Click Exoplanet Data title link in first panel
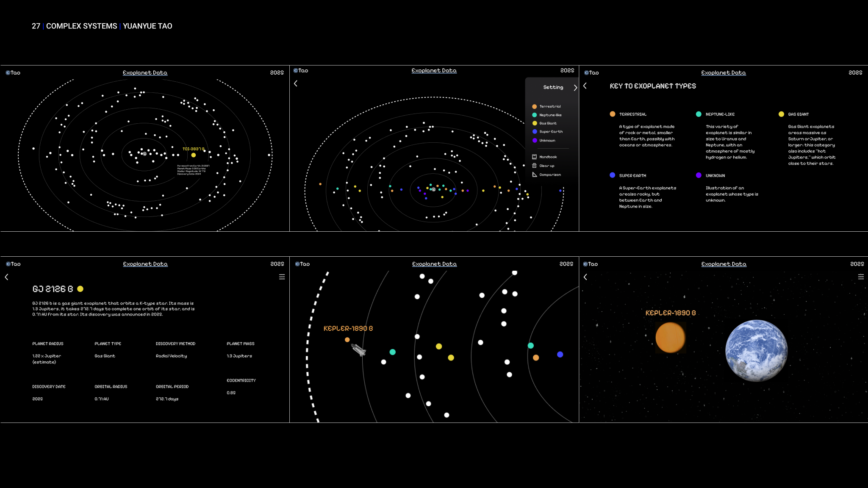The height and width of the screenshot is (488, 868). pyautogui.click(x=145, y=73)
